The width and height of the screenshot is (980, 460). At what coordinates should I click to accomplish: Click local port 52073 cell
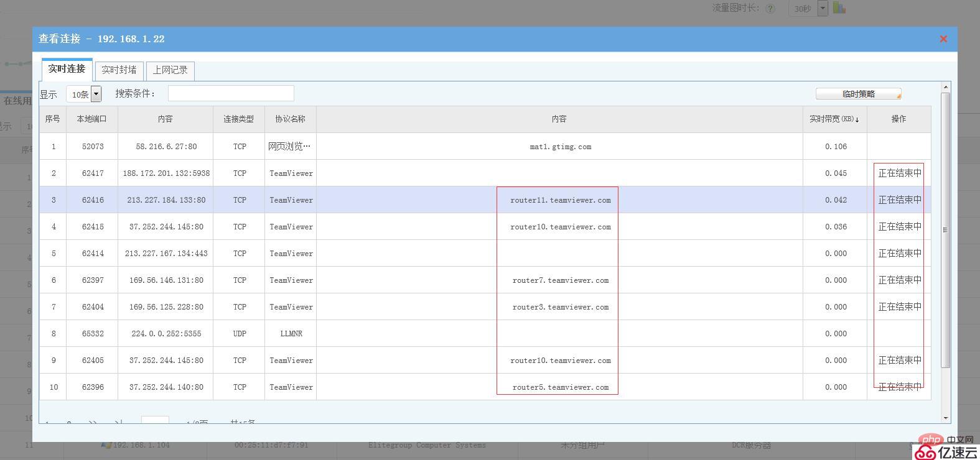[x=93, y=147]
